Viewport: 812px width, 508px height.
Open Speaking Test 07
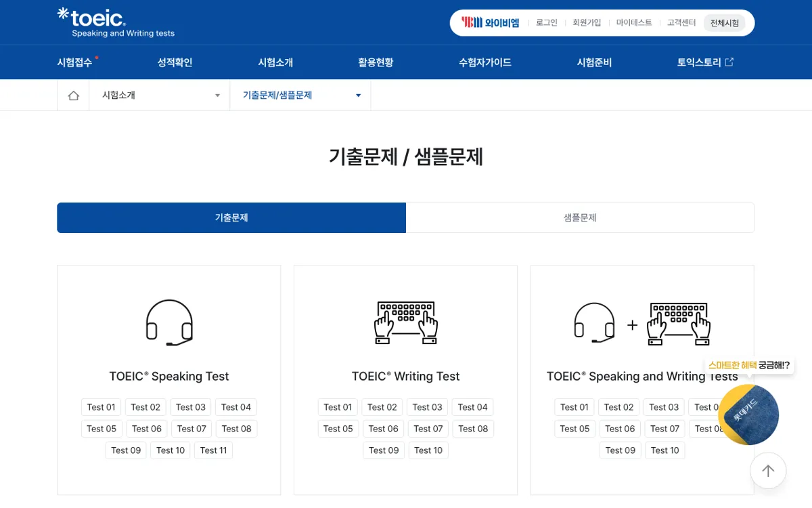[191, 429]
